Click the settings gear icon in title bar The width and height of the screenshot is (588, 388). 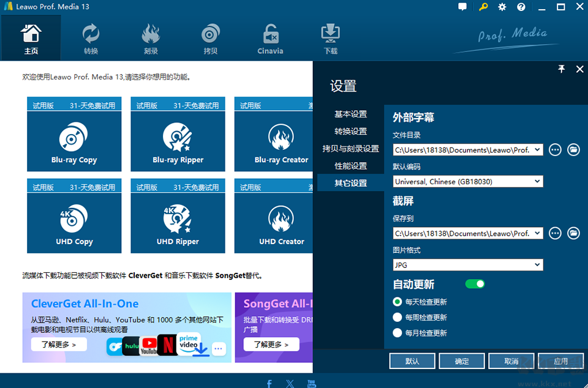coord(502,7)
